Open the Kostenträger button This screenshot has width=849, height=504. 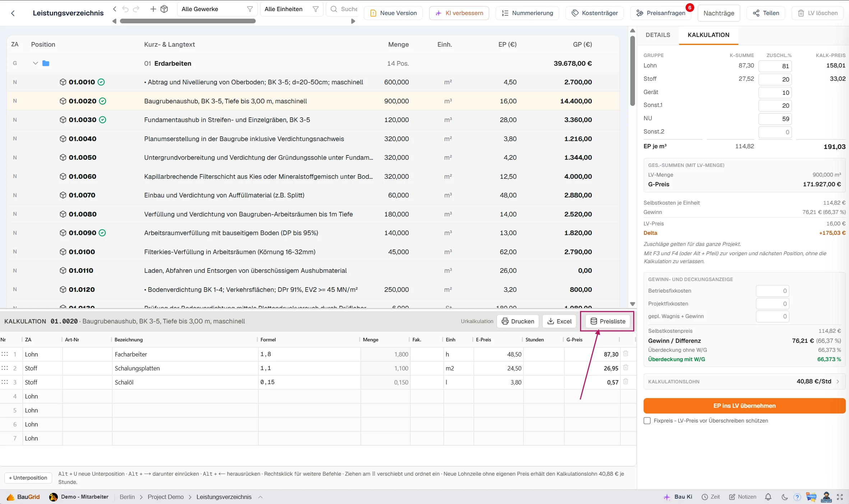click(x=595, y=13)
